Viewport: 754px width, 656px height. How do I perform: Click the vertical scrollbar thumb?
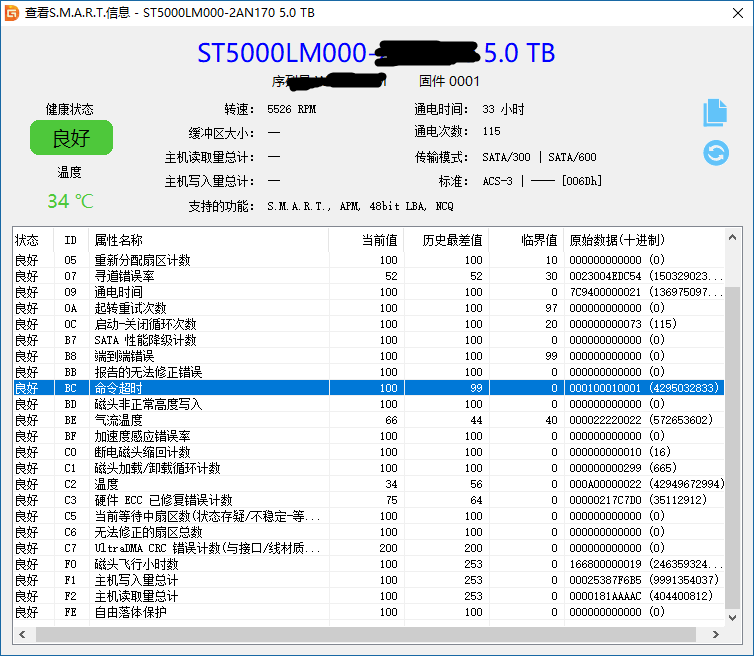tap(732, 447)
